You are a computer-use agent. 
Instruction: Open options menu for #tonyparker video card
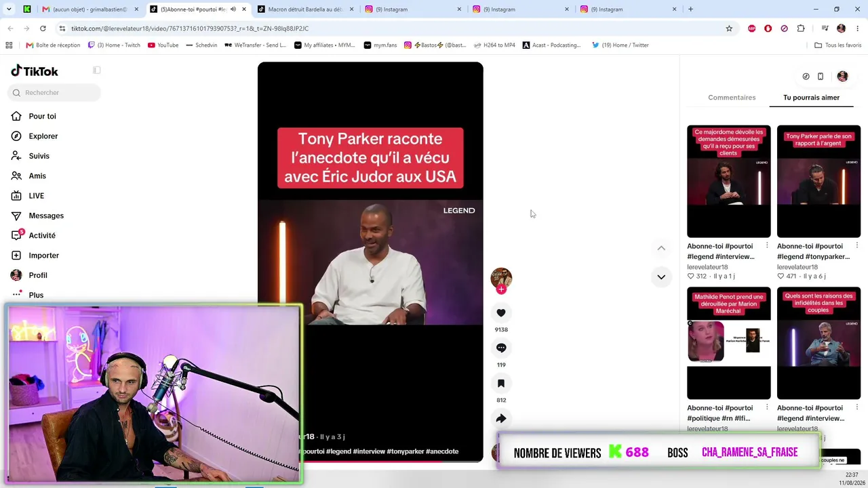(856, 245)
